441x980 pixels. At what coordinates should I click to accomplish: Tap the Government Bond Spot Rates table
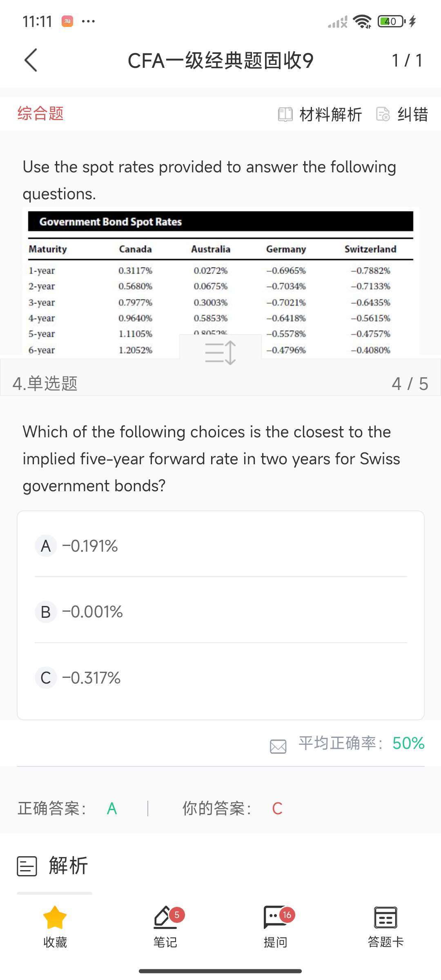tap(220, 286)
